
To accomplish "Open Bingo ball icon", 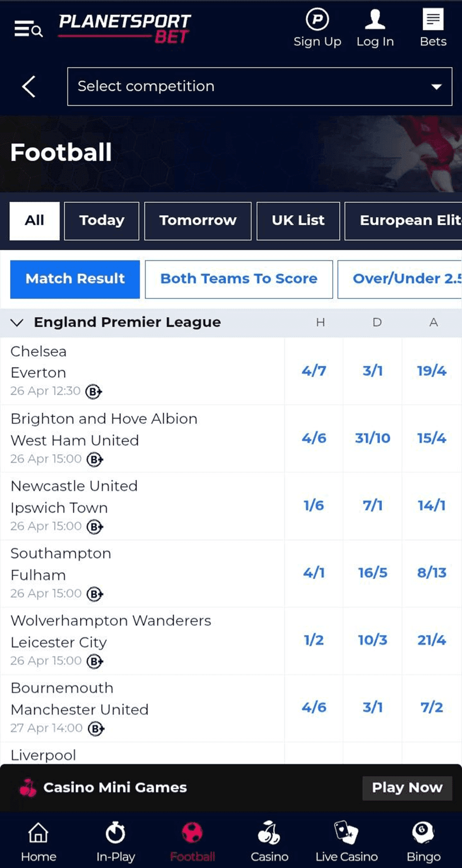I will click(x=423, y=832).
